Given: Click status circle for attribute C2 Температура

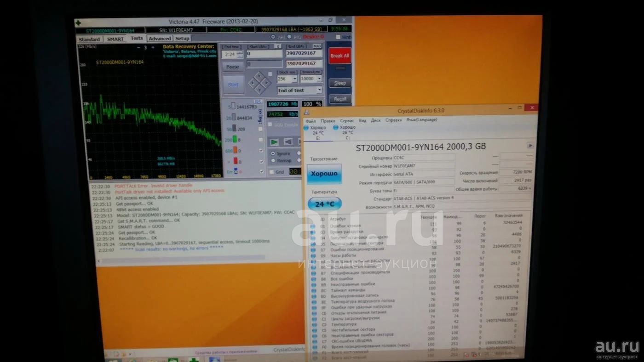Looking at the screenshot, I should coord(315,325).
